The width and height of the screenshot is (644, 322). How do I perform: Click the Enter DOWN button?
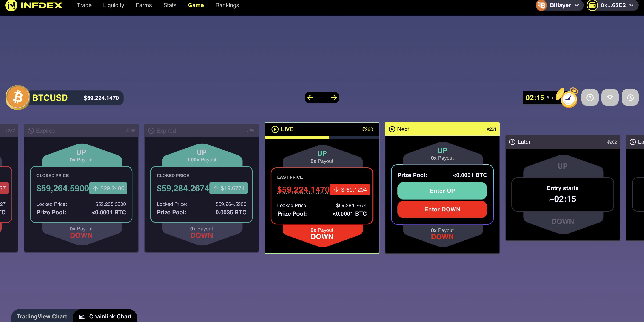[x=442, y=210]
